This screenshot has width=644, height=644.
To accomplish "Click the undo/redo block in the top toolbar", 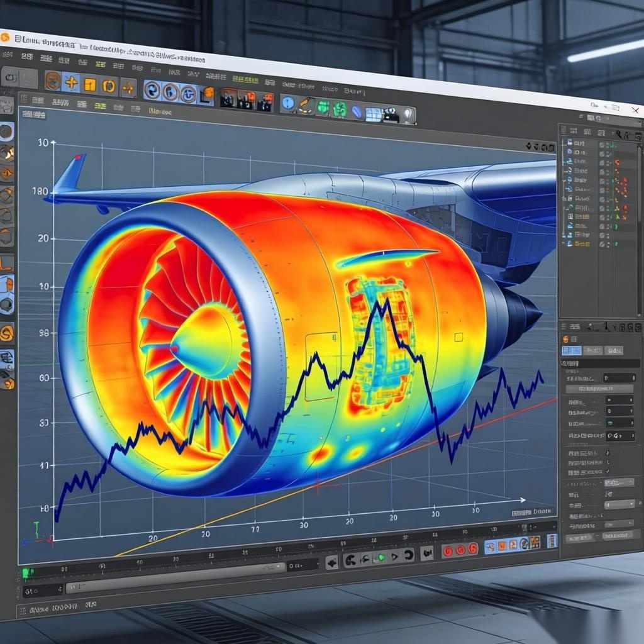I will click(19, 78).
